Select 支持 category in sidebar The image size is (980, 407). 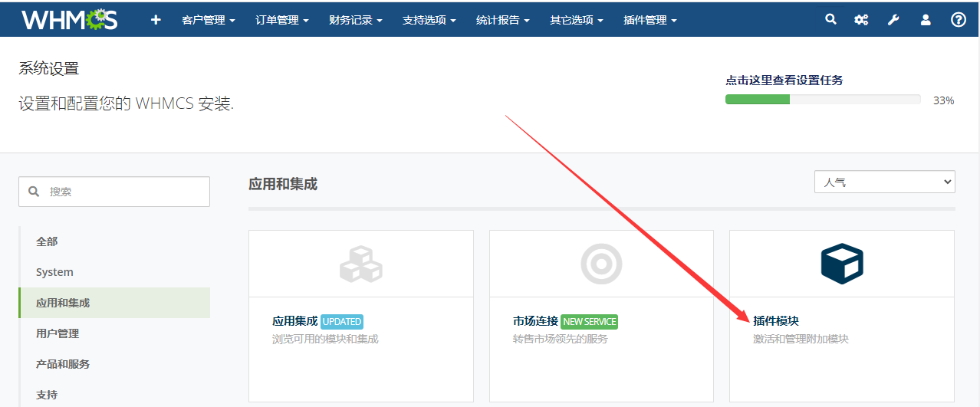114,395
